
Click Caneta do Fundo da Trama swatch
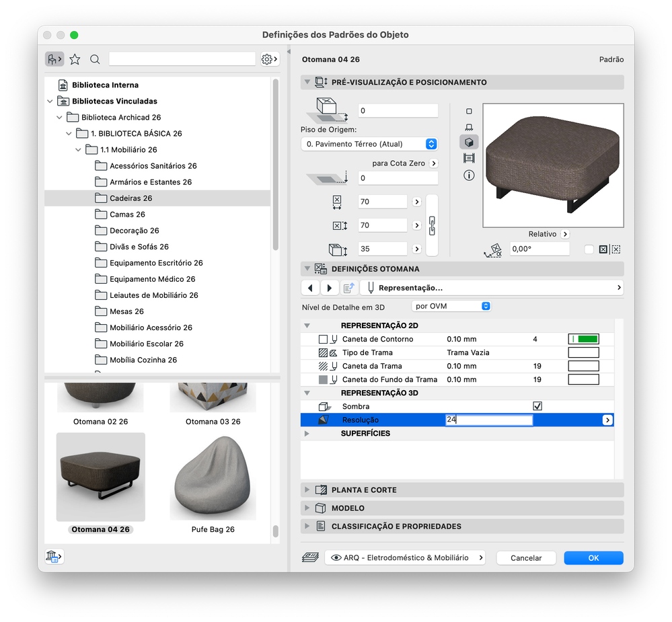click(x=583, y=379)
